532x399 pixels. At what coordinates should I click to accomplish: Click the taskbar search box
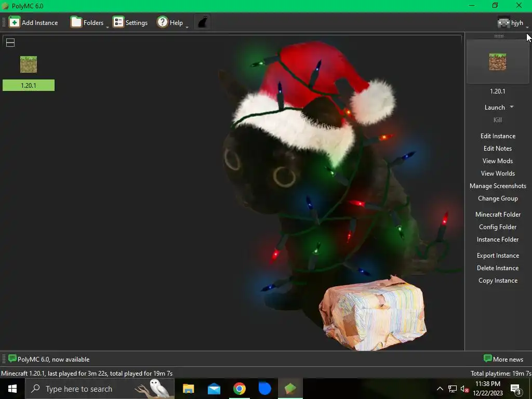click(x=100, y=389)
